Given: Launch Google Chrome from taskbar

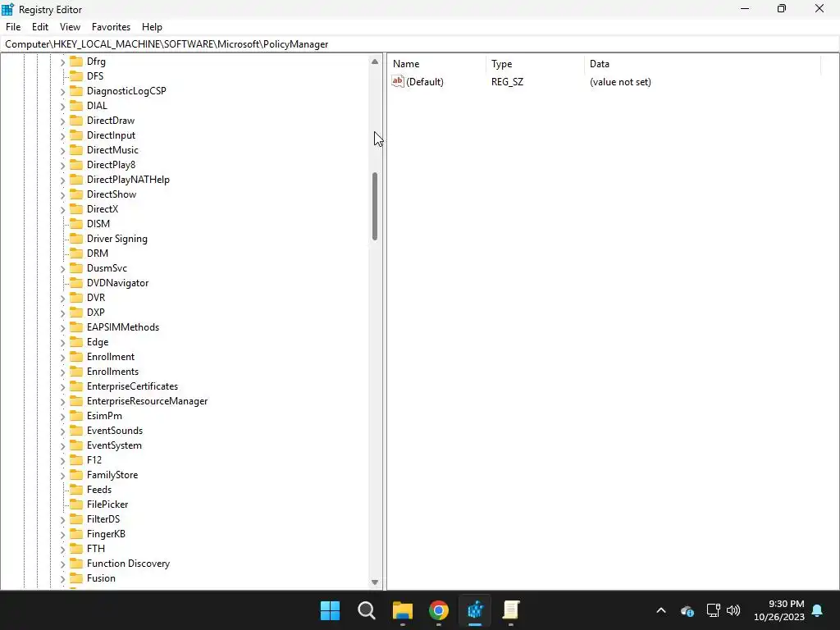Looking at the screenshot, I should point(439,610).
